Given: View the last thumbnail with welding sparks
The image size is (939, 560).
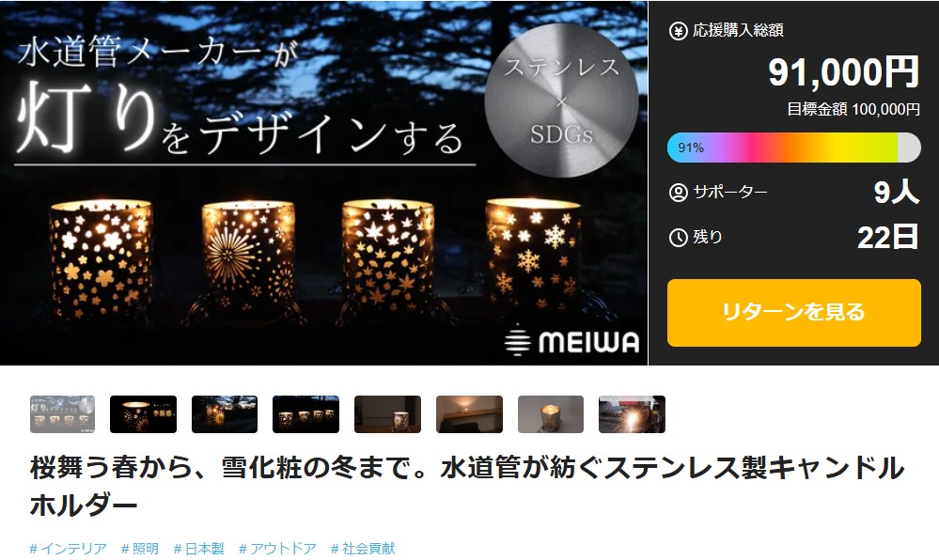Looking at the screenshot, I should 632,414.
